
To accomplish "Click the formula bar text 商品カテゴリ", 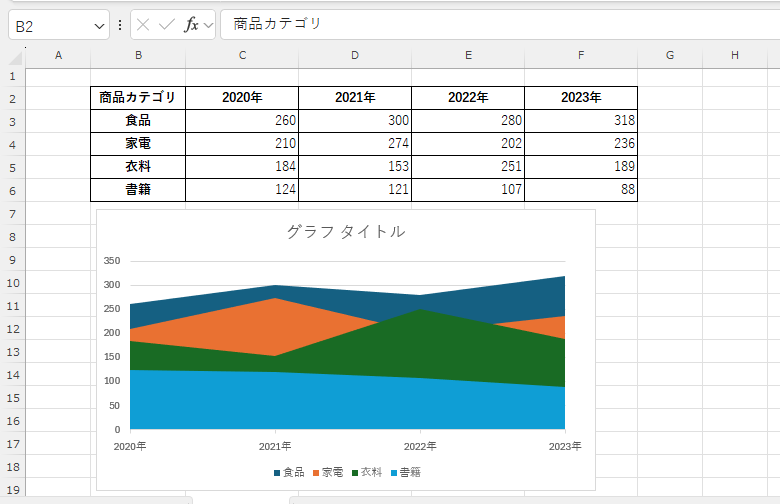I will [277, 24].
